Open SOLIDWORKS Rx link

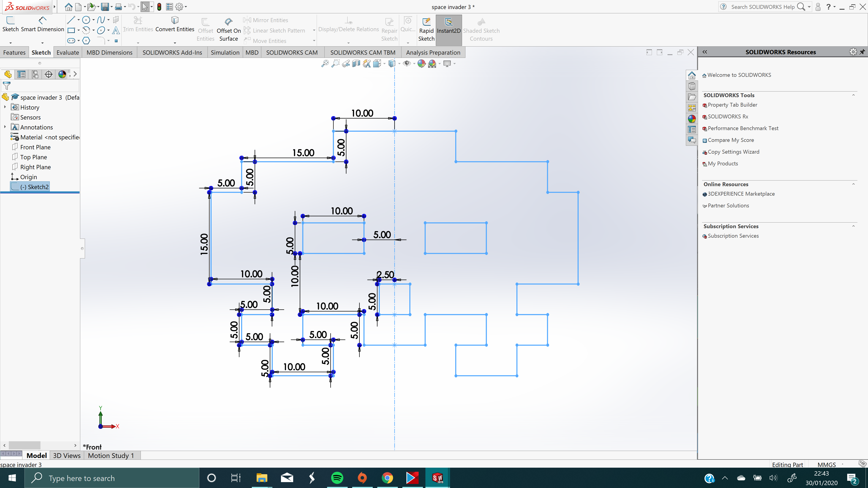(x=727, y=117)
